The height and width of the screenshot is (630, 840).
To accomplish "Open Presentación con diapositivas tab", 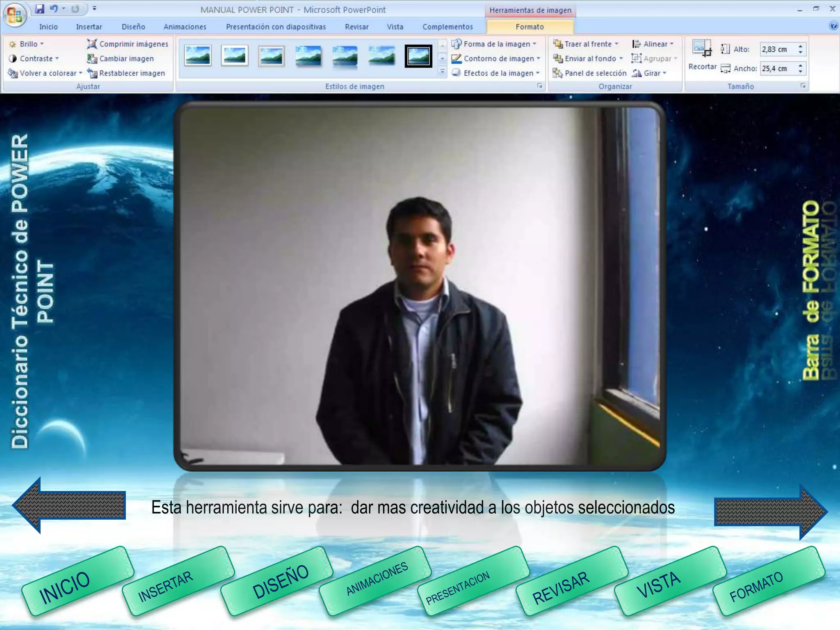I will pos(276,27).
